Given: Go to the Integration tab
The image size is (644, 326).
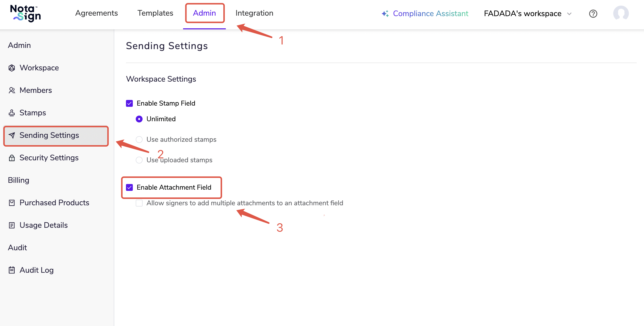Looking at the screenshot, I should click(254, 13).
